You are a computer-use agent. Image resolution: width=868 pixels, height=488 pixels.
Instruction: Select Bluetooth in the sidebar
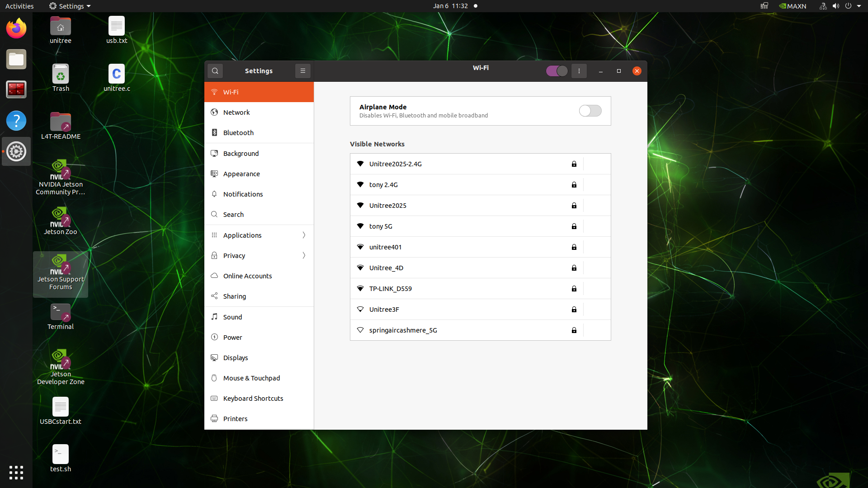(x=259, y=132)
